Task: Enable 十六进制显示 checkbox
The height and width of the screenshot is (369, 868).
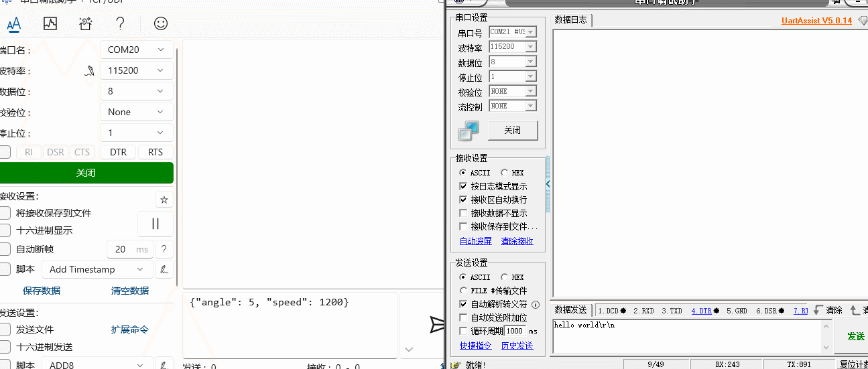Action: point(5,230)
